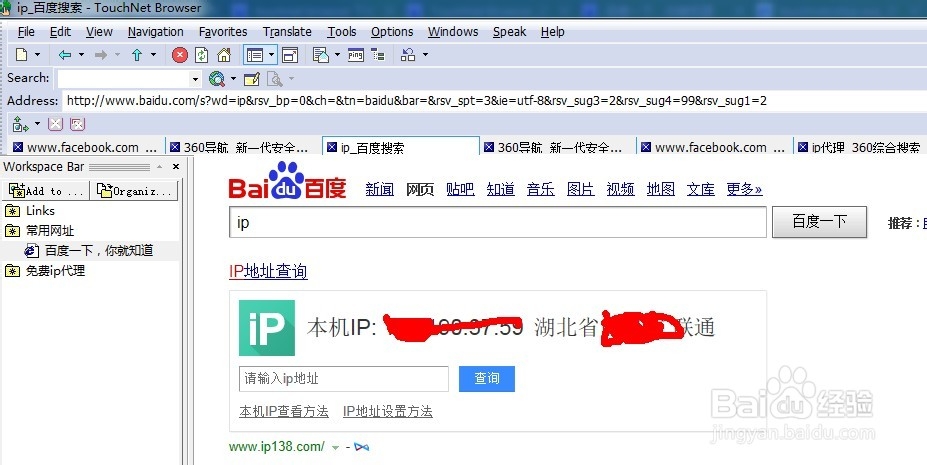
Task: Open dropdown beside tab navigation icon
Action: coord(37,124)
